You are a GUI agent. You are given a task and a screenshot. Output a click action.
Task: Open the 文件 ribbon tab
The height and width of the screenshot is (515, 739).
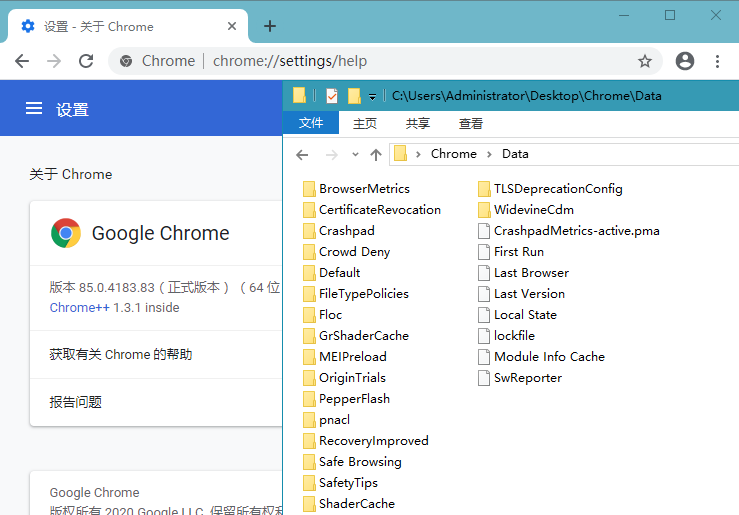(x=311, y=123)
